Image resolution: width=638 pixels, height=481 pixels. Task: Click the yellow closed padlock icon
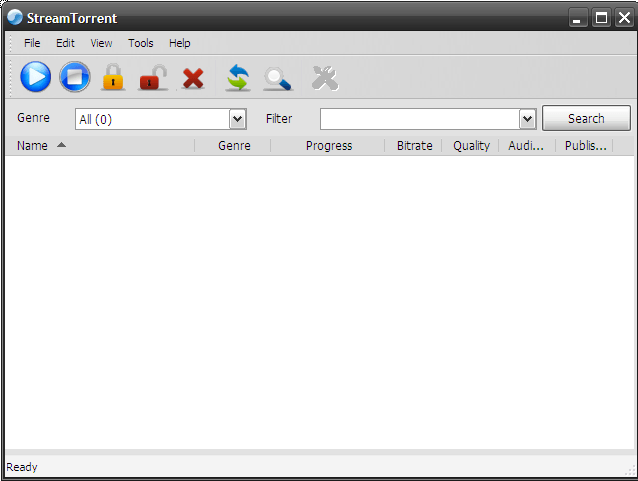tap(113, 77)
